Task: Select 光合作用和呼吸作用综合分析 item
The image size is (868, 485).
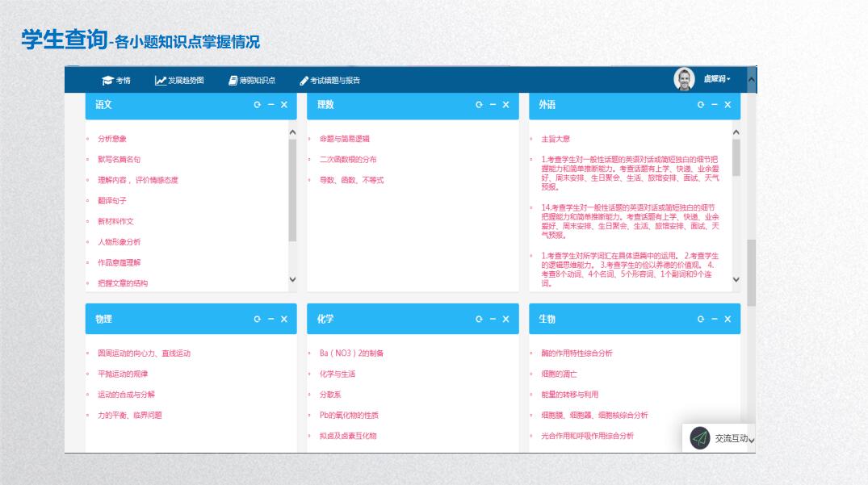Action: (588, 436)
